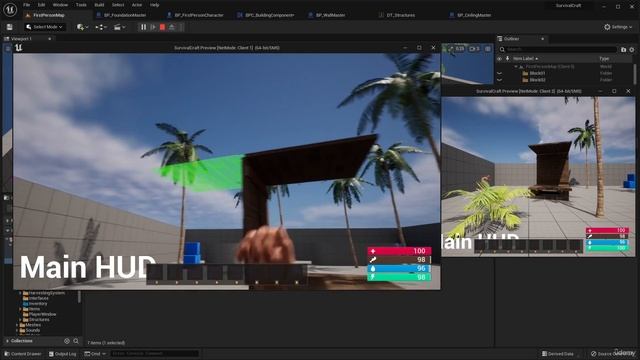
Task: Open Outliner settings gear icon
Action: click(x=632, y=49)
